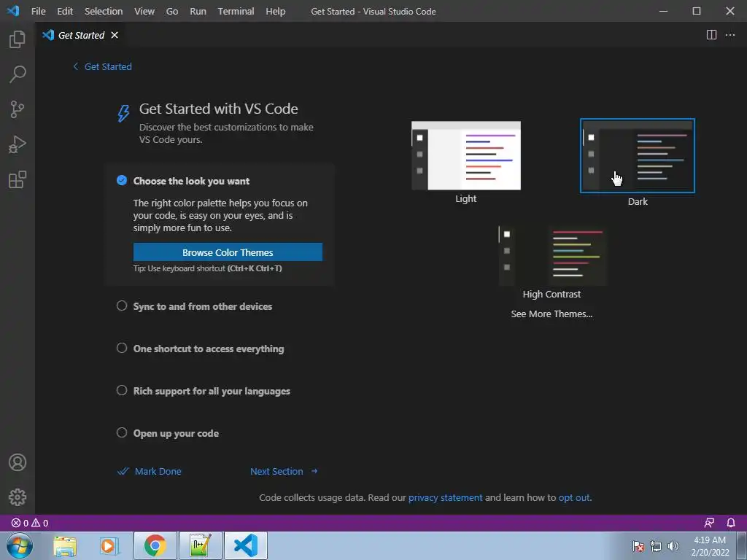Open the Run menu

[198, 11]
